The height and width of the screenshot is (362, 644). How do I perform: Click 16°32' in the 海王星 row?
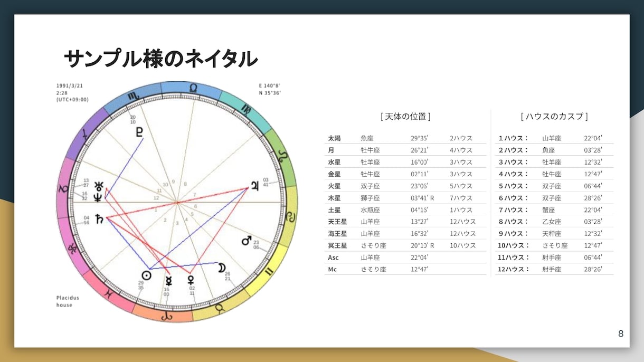tap(420, 234)
